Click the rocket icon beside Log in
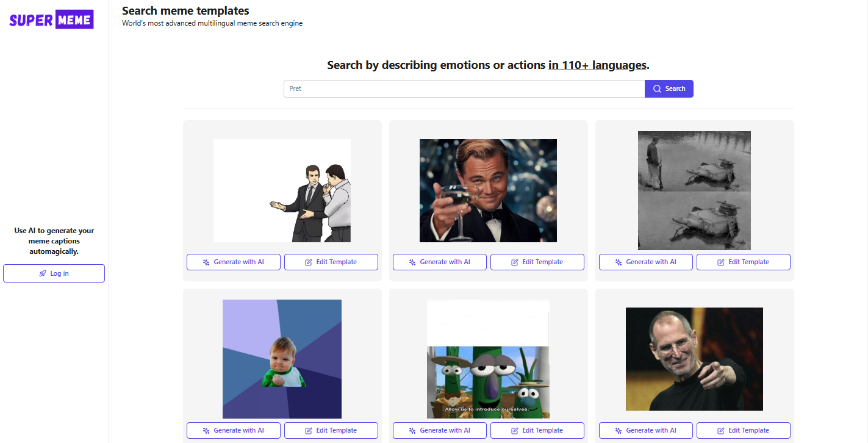This screenshot has height=443, width=868. (x=43, y=273)
